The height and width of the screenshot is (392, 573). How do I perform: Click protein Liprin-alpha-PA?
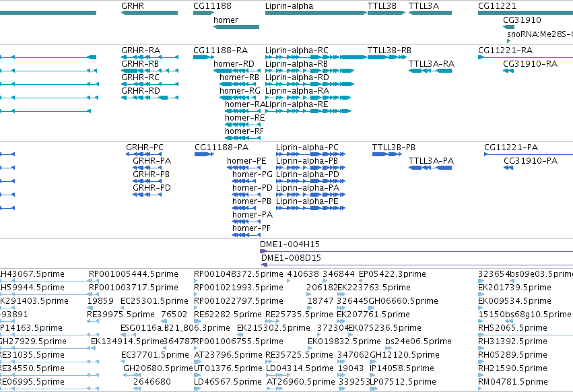[310, 195]
